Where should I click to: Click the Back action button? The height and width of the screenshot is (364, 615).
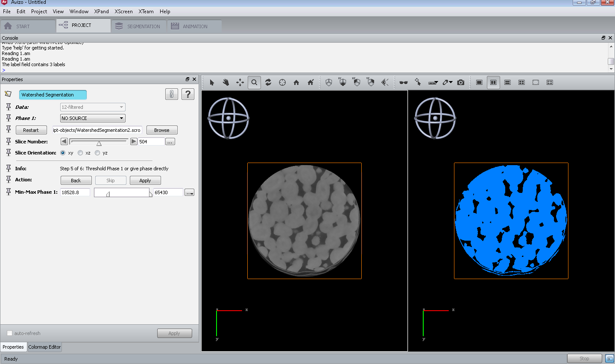(76, 181)
